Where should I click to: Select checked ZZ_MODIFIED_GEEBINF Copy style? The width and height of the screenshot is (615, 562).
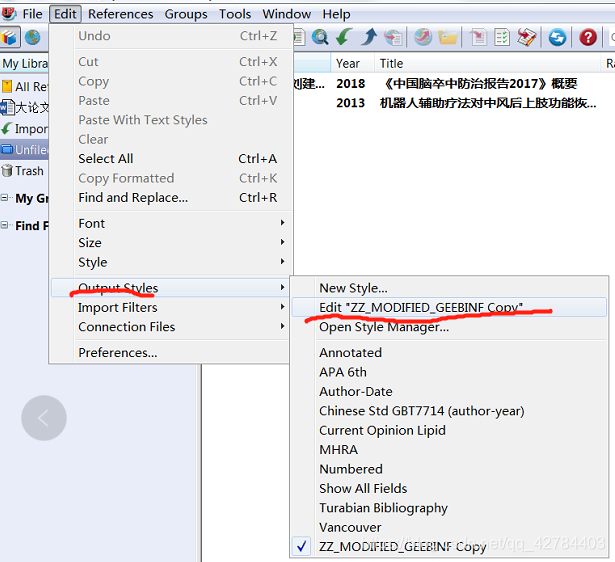(449, 546)
